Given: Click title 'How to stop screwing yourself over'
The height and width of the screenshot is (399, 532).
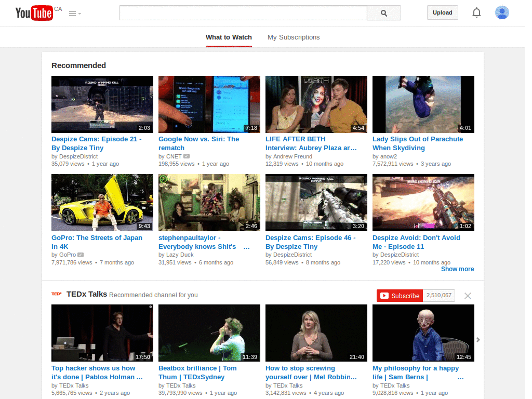Looking at the screenshot, I should 311,373.
